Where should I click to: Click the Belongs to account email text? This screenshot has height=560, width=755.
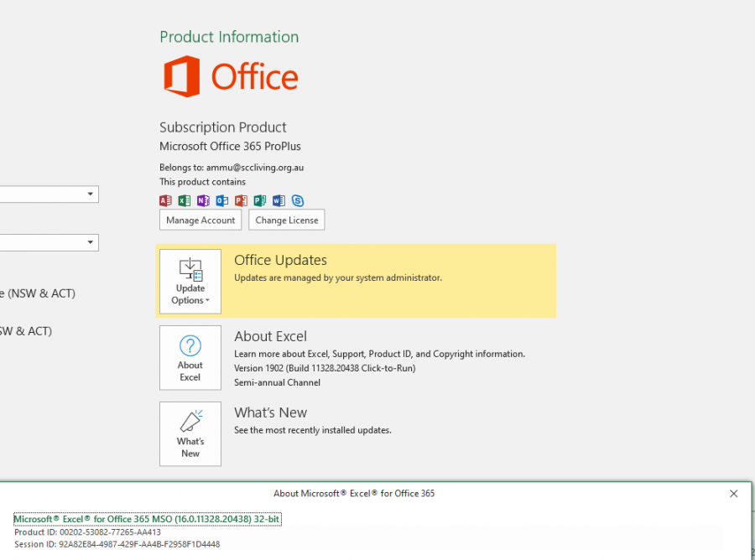pos(232,168)
